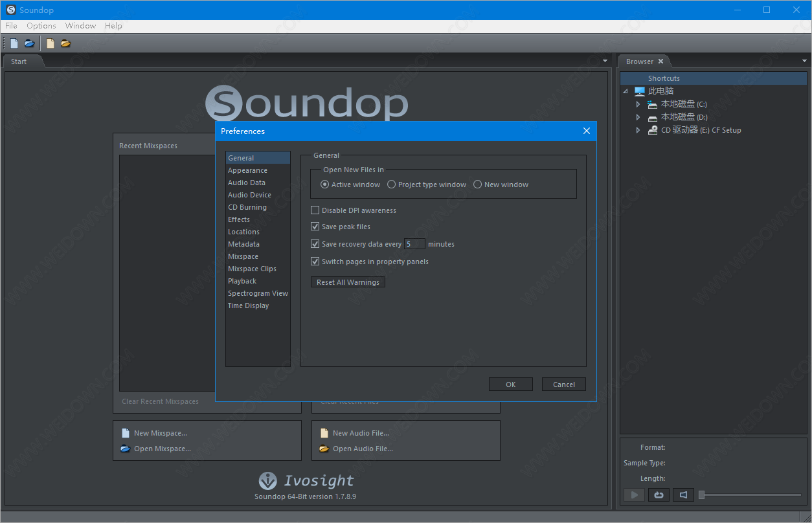Open the Browser panel tab list dropdown arrow

coord(805,61)
